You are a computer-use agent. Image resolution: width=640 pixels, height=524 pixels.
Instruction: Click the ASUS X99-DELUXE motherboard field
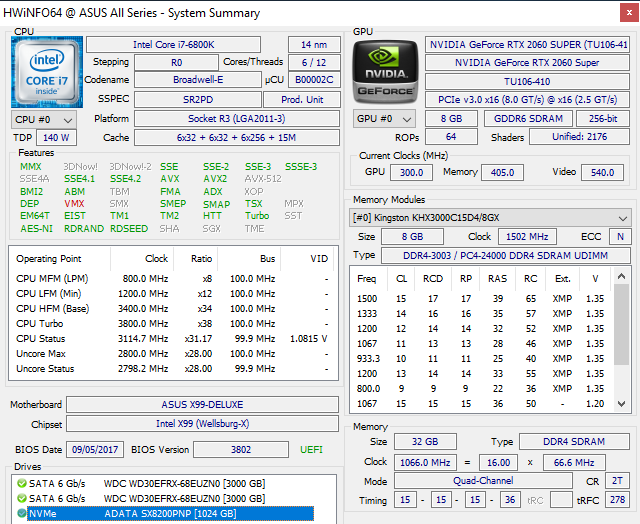tap(204, 405)
